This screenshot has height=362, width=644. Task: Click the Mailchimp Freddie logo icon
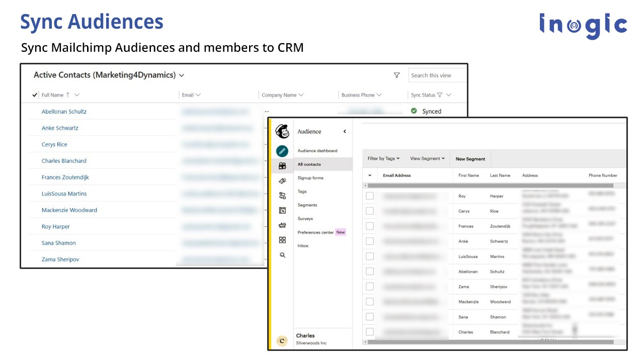click(282, 132)
